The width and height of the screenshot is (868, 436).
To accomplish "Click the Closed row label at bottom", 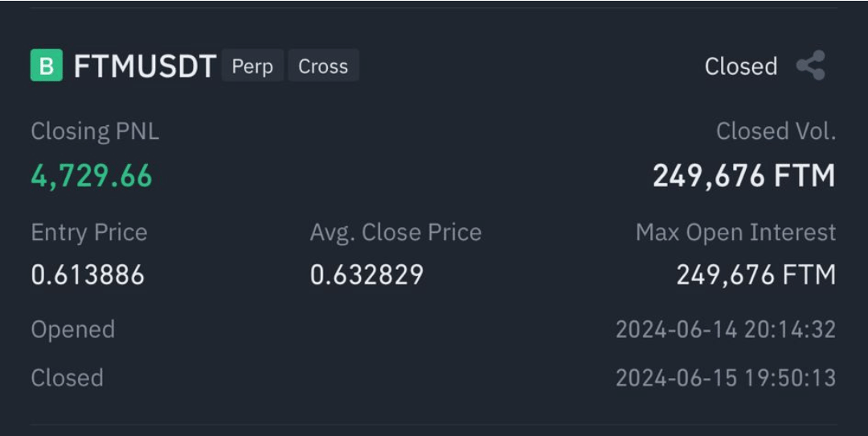I will (67, 378).
